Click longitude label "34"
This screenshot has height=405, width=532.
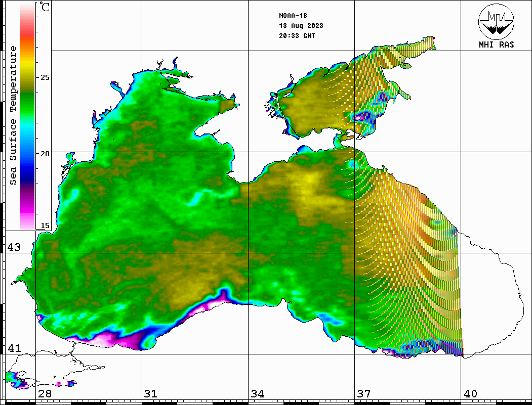point(257,394)
